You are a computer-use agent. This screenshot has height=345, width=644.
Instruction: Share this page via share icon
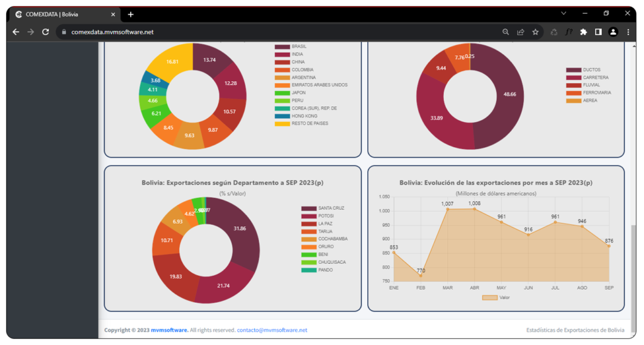tap(521, 32)
